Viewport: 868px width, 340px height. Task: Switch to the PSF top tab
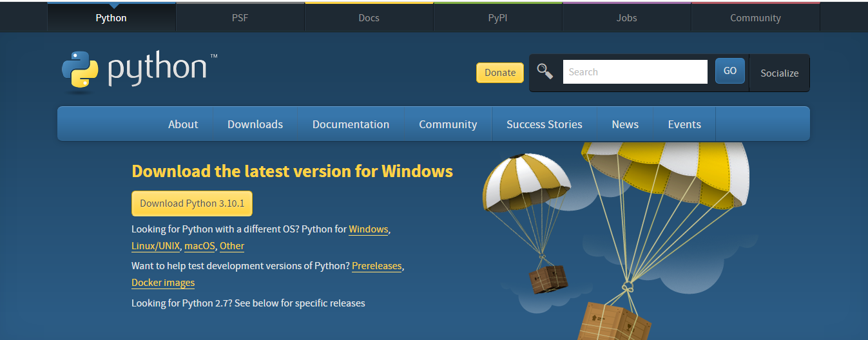240,18
